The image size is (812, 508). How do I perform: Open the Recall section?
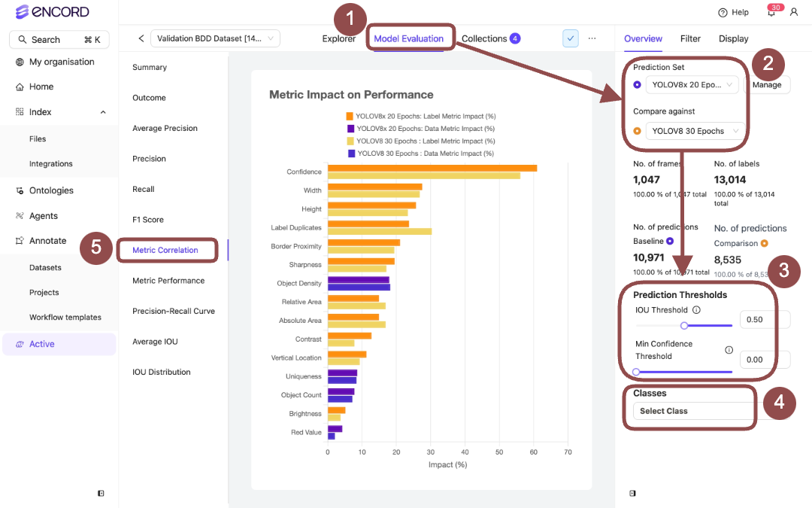point(144,189)
